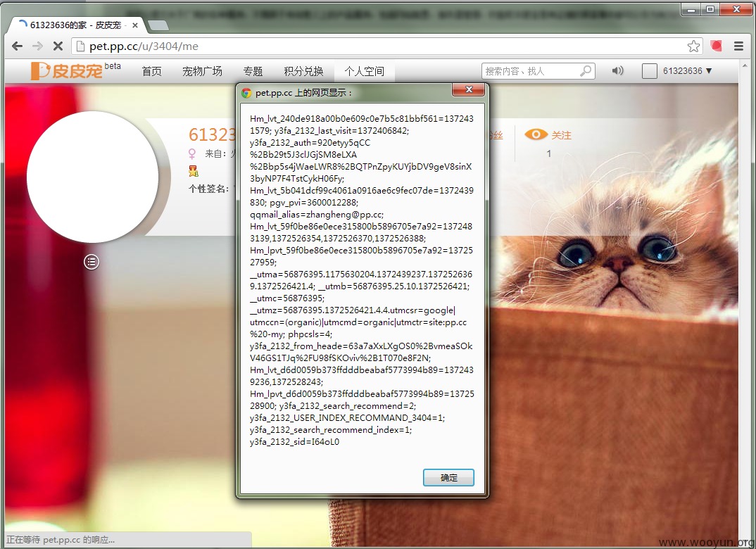Bookmark this page with the star icon

pos(693,46)
